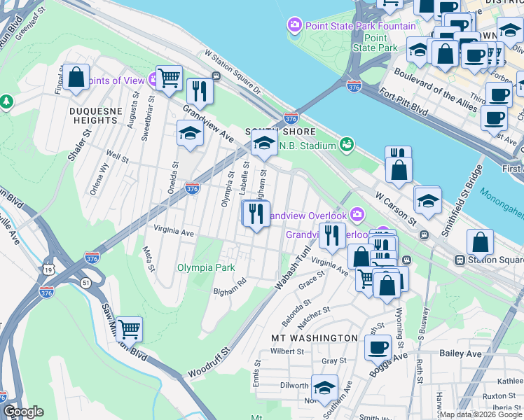Click the Grandview Overlook camera pin

click(x=357, y=213)
